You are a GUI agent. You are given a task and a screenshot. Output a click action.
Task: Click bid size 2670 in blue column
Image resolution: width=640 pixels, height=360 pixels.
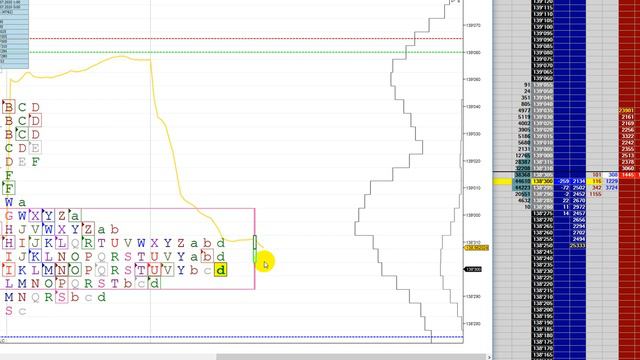pos(578,201)
